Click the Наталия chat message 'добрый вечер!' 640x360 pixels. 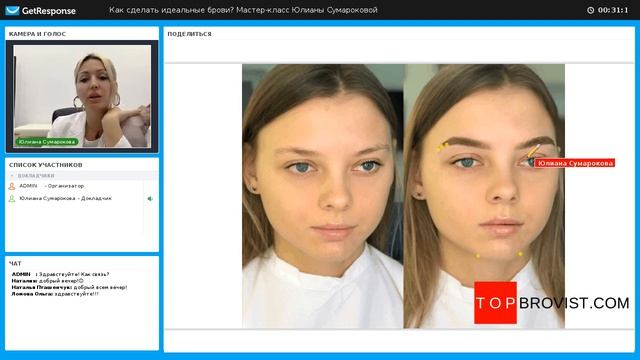coord(47,281)
